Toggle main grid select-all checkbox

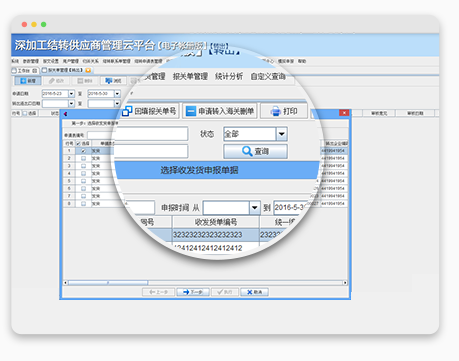click(x=24, y=113)
